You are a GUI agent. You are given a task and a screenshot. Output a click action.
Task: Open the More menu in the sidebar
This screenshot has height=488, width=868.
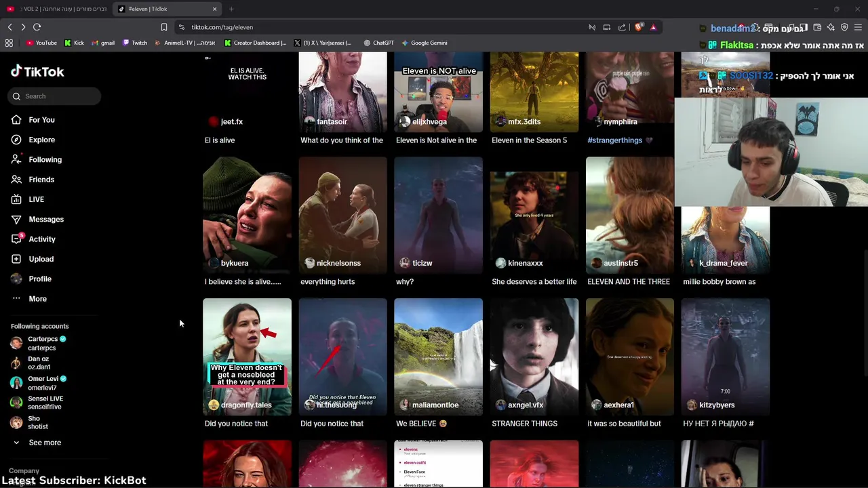point(29,299)
